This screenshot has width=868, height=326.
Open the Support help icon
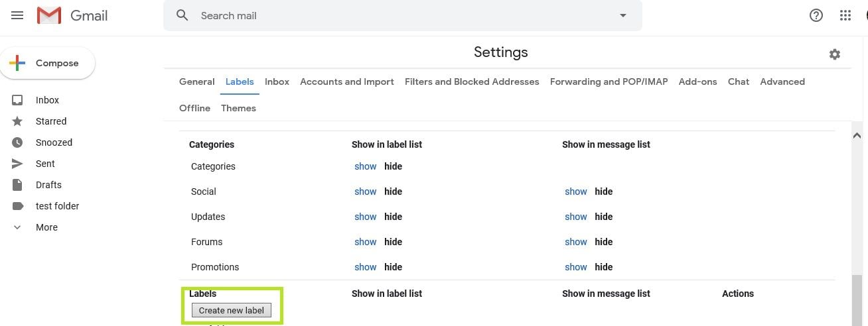pos(816,15)
